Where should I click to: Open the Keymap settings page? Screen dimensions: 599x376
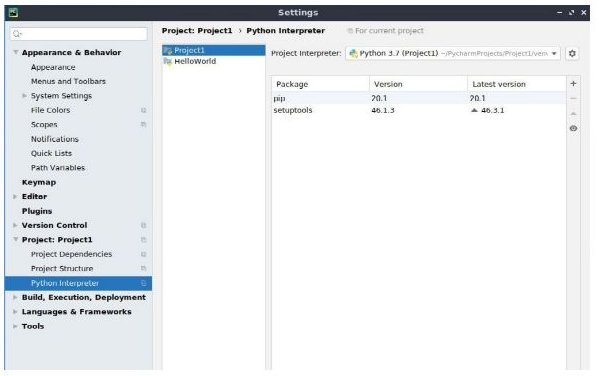(39, 182)
